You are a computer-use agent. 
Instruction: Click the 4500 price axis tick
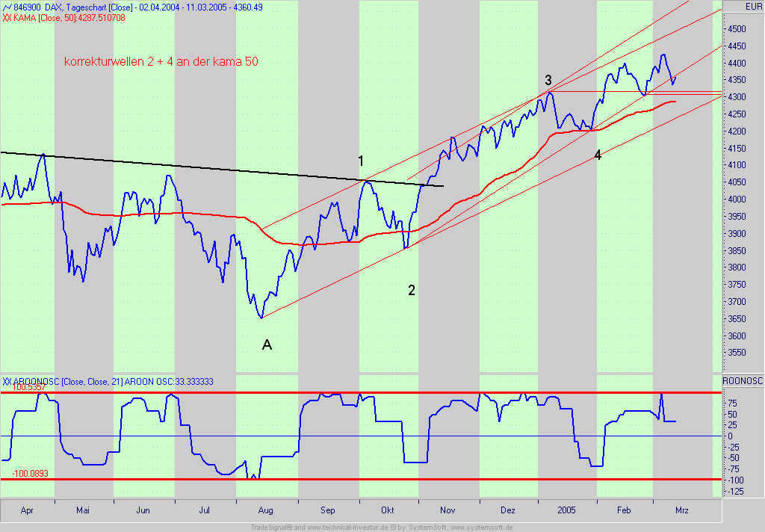[737, 29]
